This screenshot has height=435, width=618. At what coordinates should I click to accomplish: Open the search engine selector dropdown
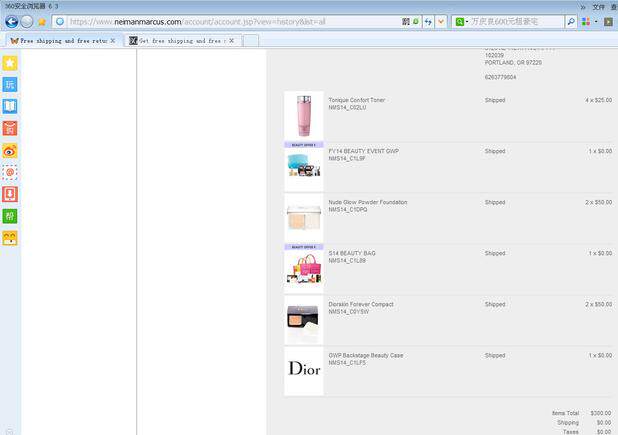point(462,22)
